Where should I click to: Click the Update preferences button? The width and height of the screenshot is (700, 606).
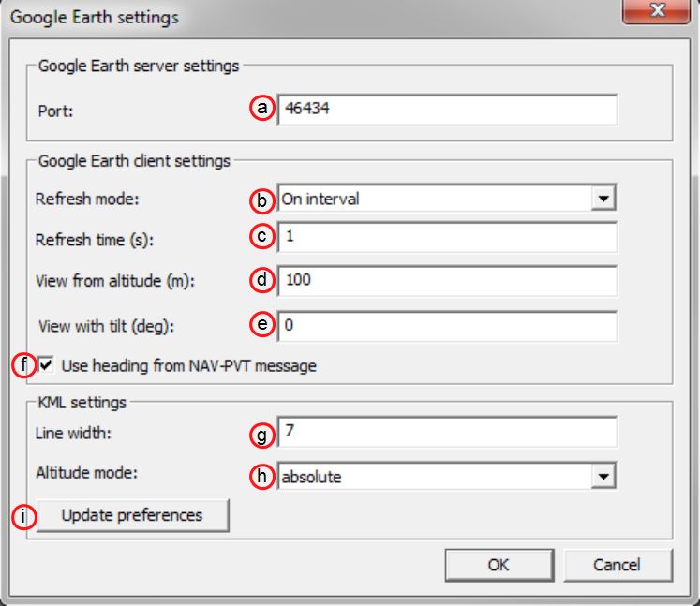click(132, 515)
